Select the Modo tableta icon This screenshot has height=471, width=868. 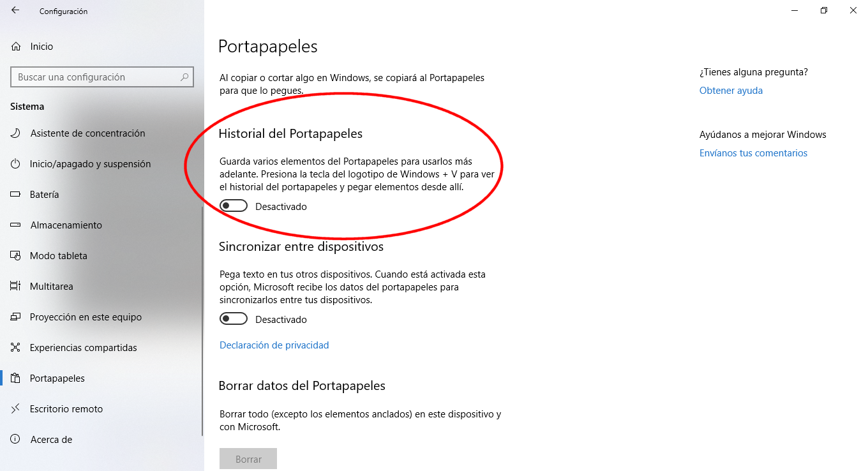[16, 256]
